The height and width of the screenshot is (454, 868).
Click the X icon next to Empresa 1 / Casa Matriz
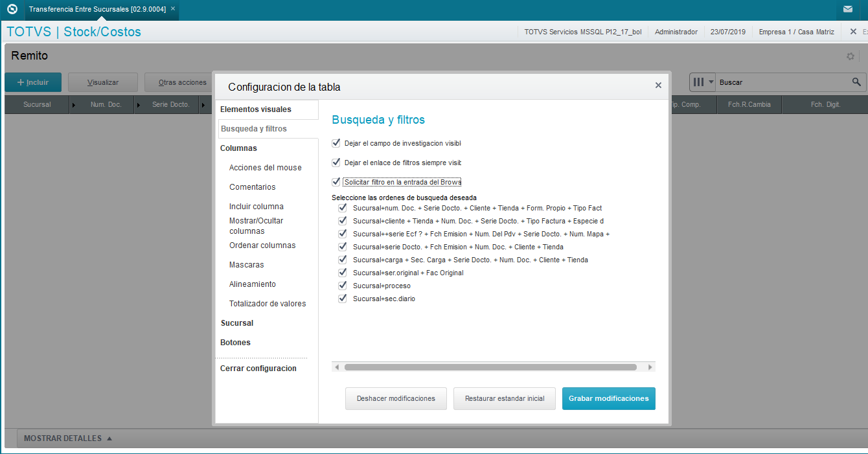click(853, 31)
